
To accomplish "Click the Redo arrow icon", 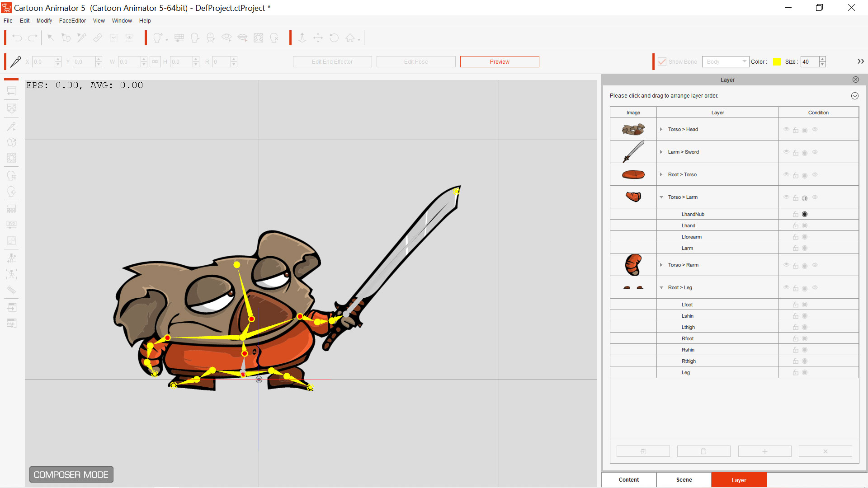I will (x=33, y=38).
